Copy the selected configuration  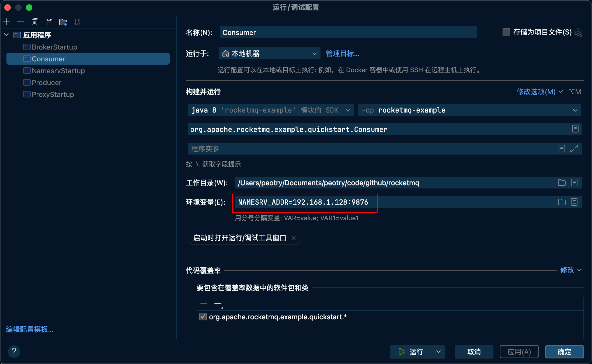point(35,22)
